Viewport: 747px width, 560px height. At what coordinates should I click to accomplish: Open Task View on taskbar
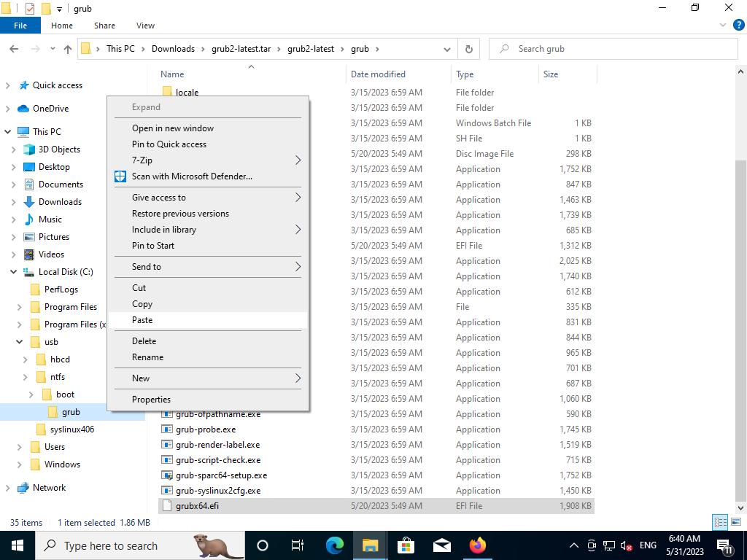[x=298, y=545]
